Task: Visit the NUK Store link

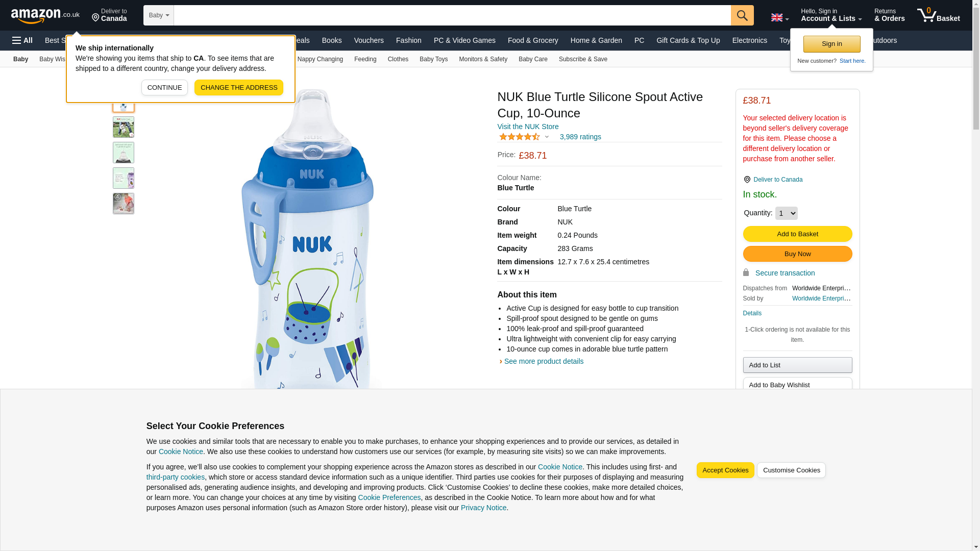Action: click(528, 127)
